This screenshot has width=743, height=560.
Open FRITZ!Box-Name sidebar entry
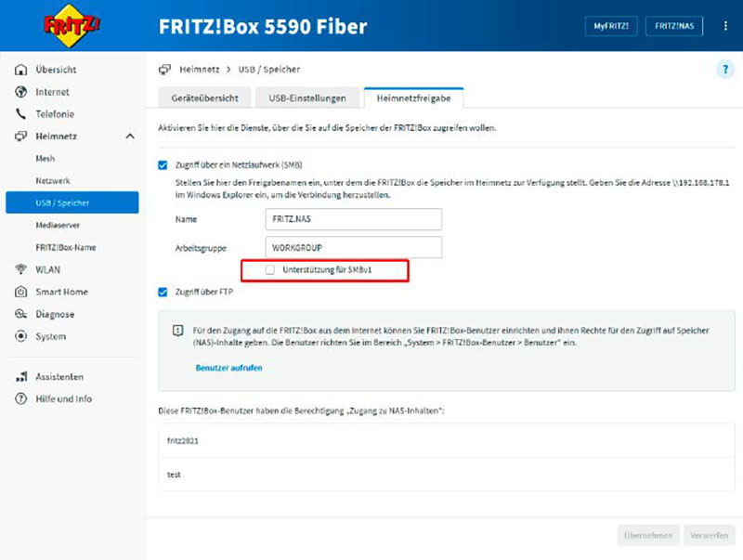tap(66, 247)
